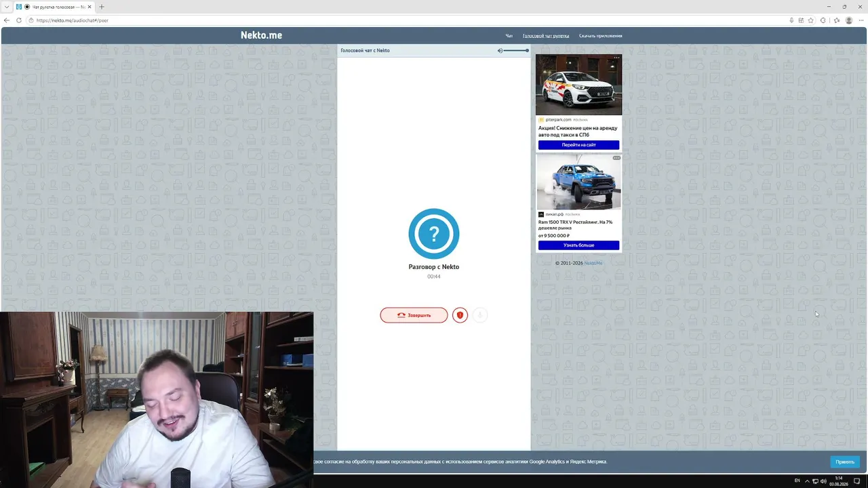
Task: Open browser settings three-dots menu
Action: pyautogui.click(x=861, y=20)
